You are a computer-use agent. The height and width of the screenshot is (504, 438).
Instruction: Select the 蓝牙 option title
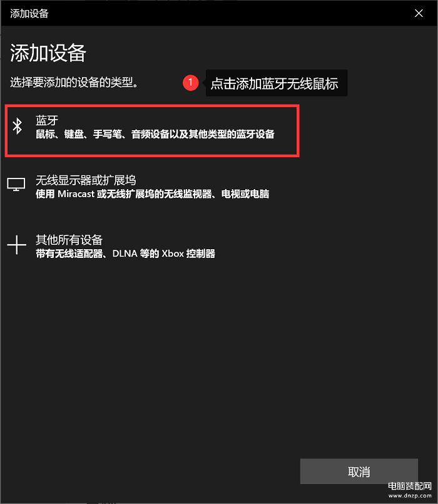click(x=47, y=121)
